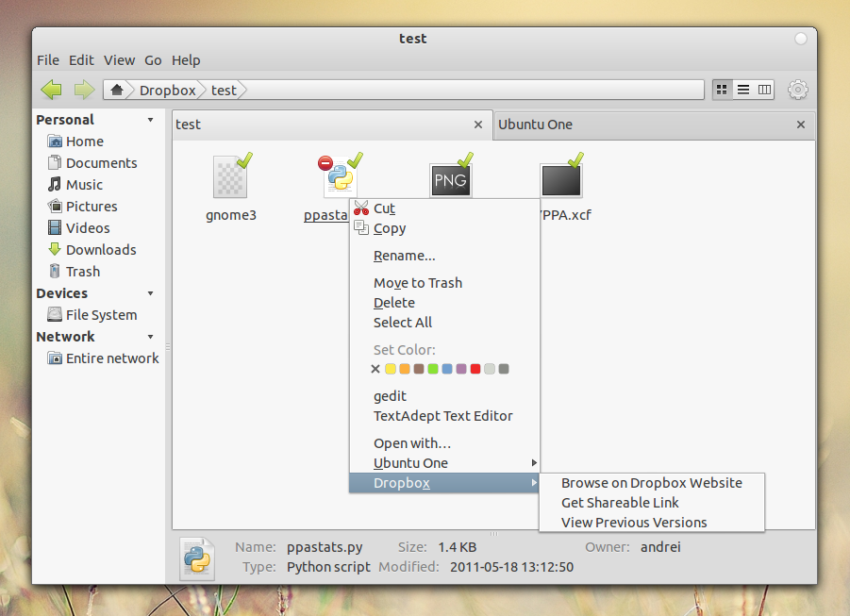
Task: Click the Python icon in the status bar
Action: pos(197,558)
